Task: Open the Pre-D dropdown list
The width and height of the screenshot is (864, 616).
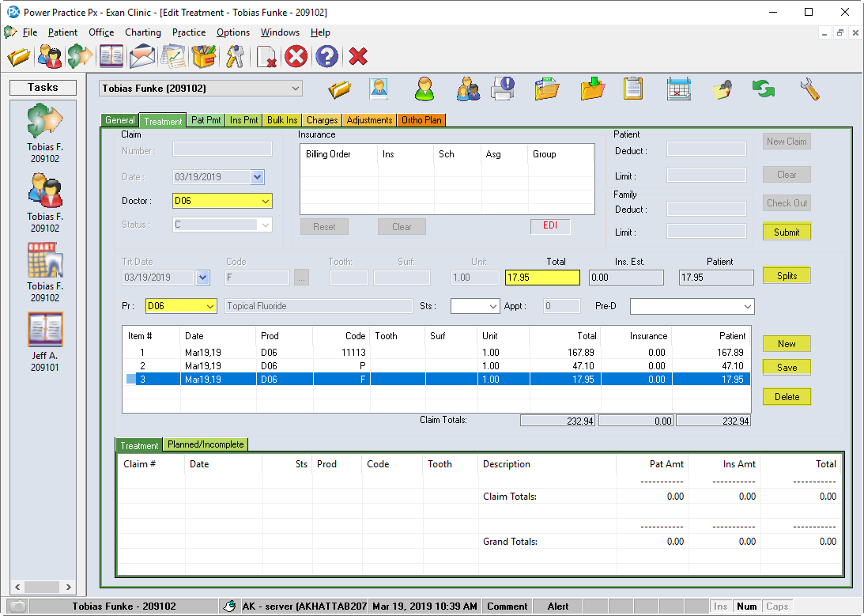Action: 747,306
